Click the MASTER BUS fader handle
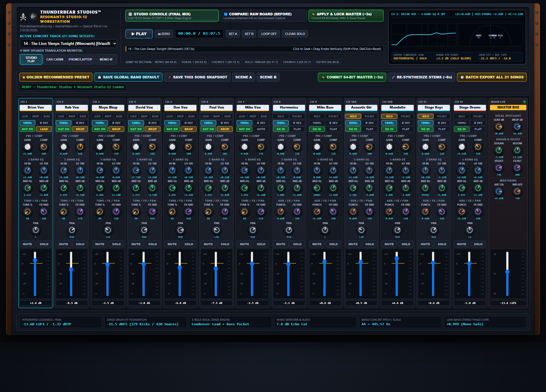The image size is (546, 392). (x=507, y=272)
